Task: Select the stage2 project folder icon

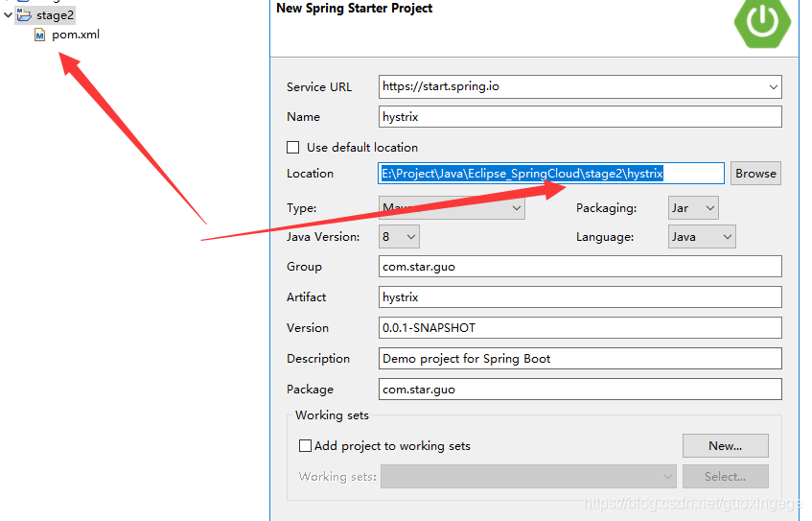Action: point(24,14)
